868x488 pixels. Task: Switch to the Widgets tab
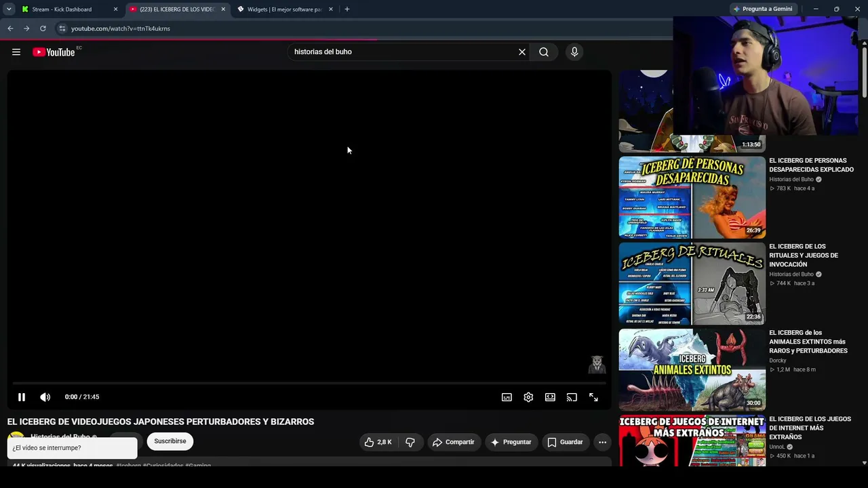pyautogui.click(x=285, y=9)
